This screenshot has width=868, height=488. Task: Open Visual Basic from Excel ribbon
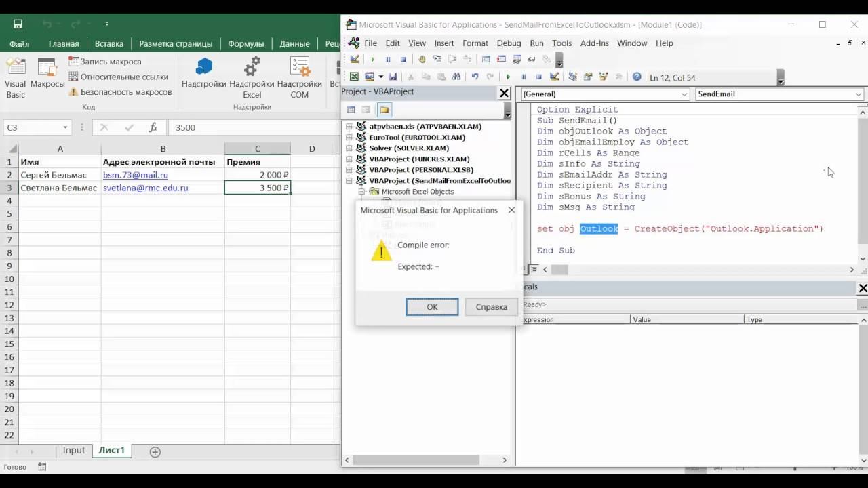coord(16,78)
